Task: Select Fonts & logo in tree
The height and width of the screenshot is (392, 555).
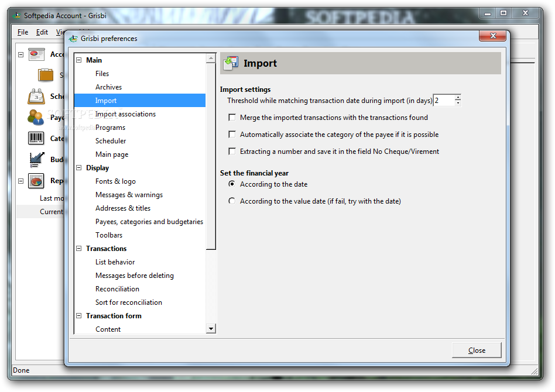Action: [116, 181]
